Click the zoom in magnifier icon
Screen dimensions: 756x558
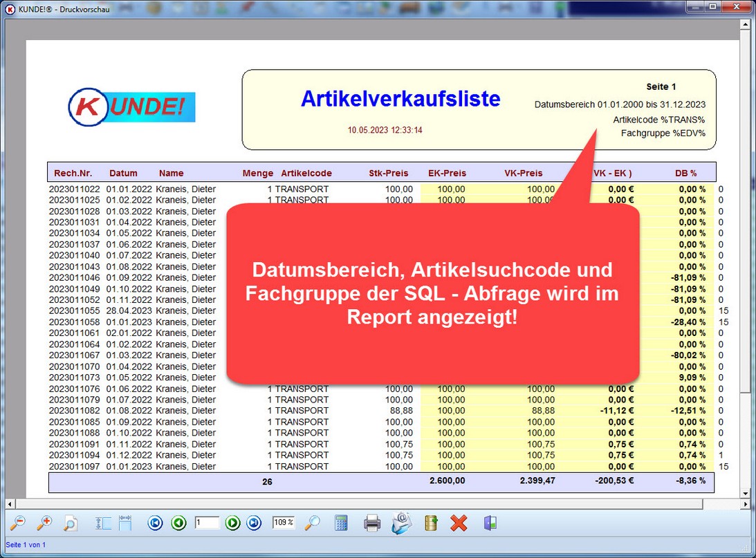[x=44, y=523]
